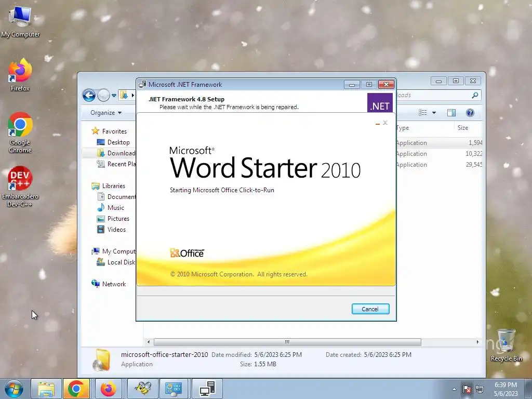The image size is (532, 399).
Task: Open the Videos library
Action: point(111,229)
